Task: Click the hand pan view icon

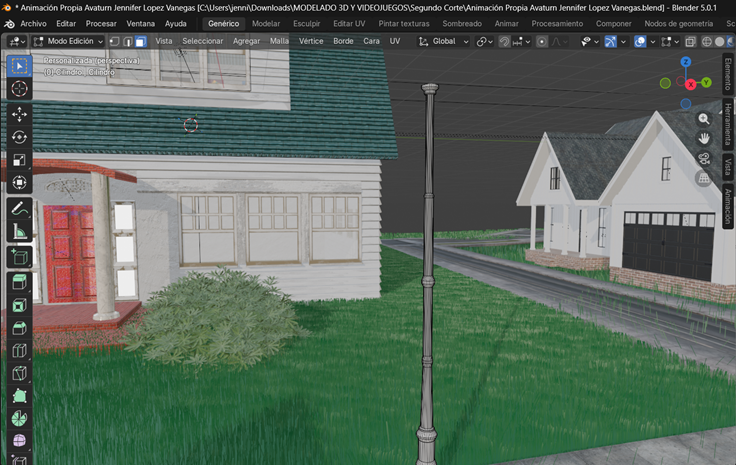Action: click(x=704, y=138)
